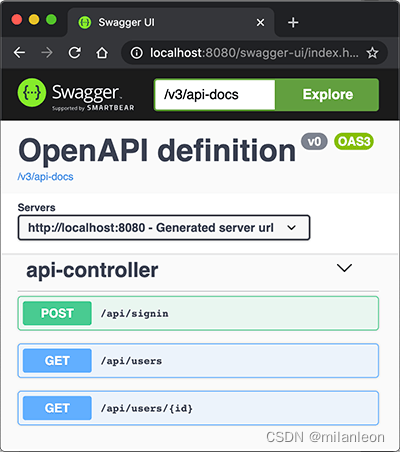This screenshot has height=452, width=400.
Task: View site information icon in address bar
Action: tap(136, 53)
